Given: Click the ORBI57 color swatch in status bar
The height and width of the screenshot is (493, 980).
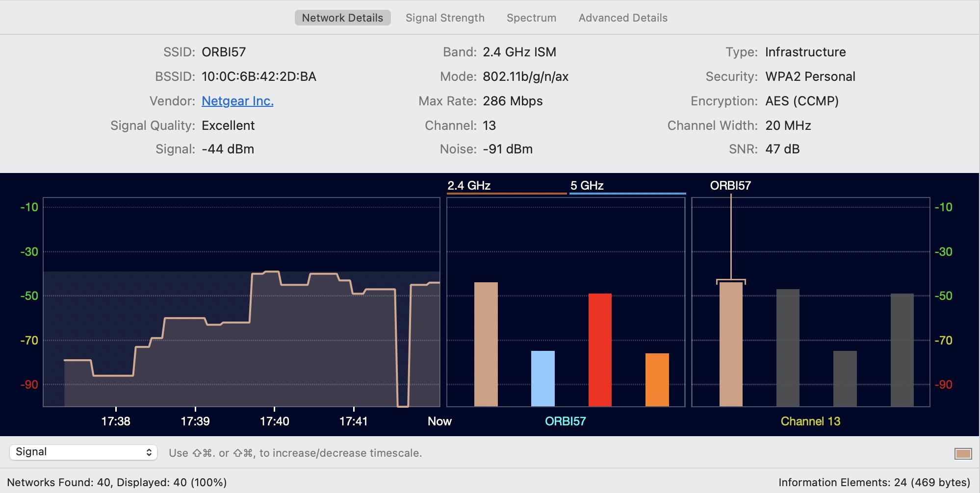Looking at the screenshot, I should coord(964,454).
